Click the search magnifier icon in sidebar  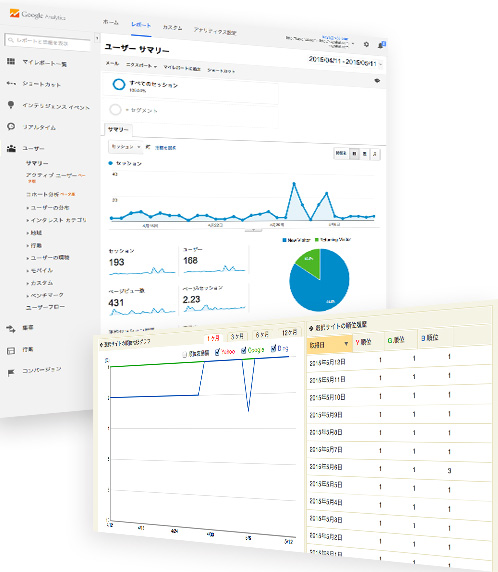click(11, 40)
